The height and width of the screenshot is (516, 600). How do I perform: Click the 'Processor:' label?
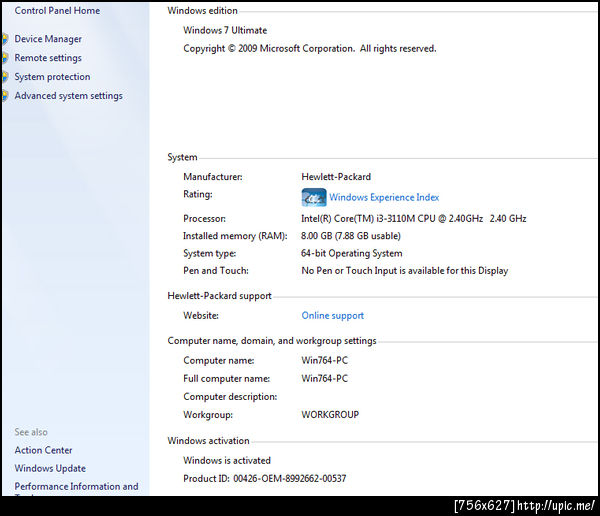(x=204, y=219)
